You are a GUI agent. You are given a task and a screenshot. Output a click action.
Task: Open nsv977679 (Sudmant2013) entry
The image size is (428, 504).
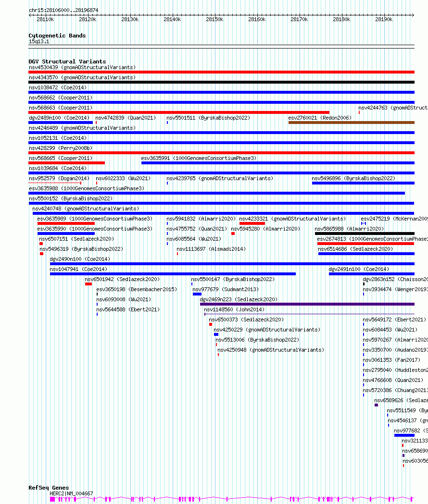click(x=226, y=290)
